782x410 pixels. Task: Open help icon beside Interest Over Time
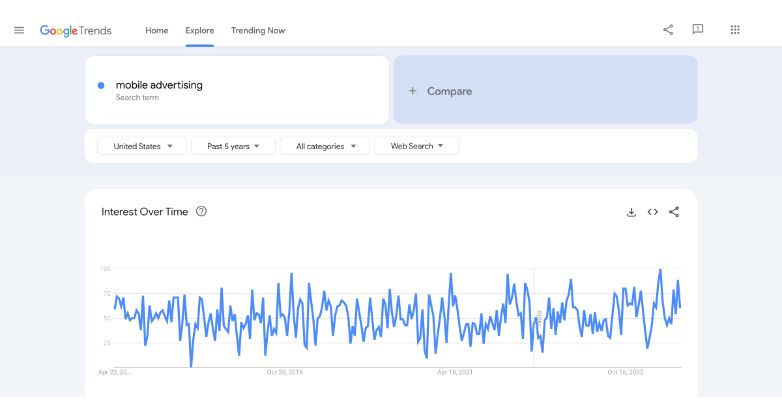click(x=202, y=212)
